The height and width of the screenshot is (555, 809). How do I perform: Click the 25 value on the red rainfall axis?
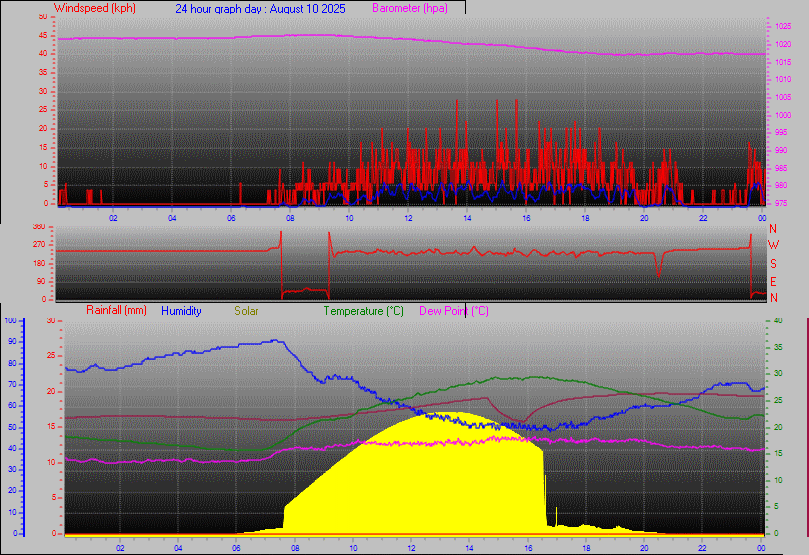pyautogui.click(x=51, y=355)
